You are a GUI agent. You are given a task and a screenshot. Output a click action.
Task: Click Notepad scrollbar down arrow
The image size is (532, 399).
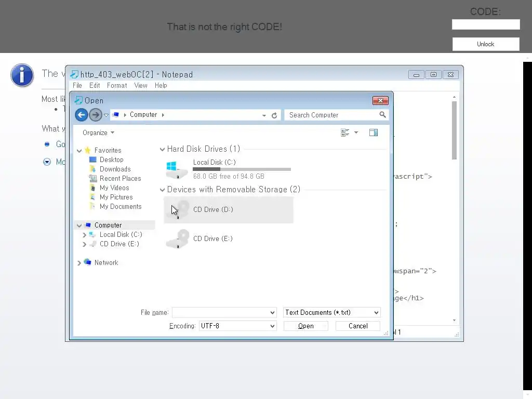point(454,320)
